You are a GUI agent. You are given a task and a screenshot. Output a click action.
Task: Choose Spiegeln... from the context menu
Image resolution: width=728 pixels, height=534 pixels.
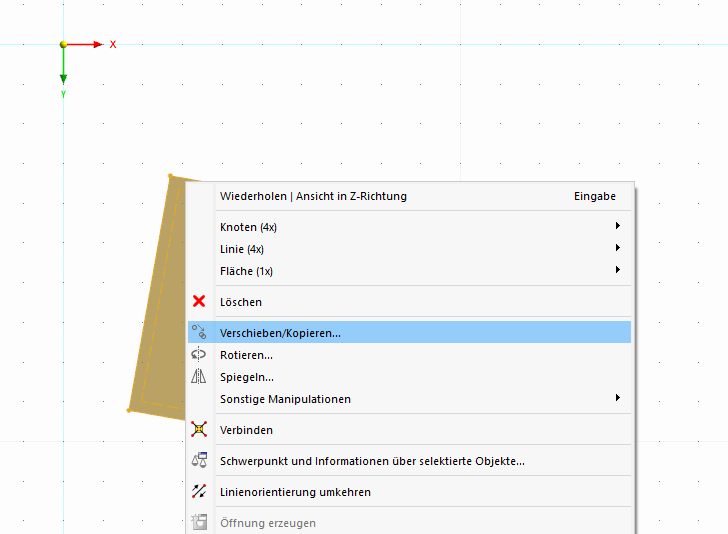tap(410, 377)
